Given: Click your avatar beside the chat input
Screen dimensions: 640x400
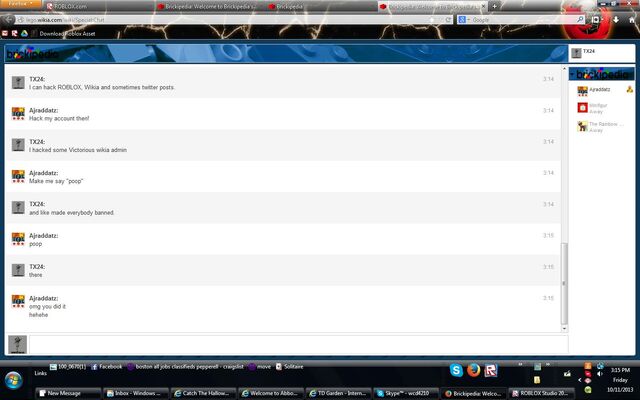Looking at the screenshot, I should [18, 344].
